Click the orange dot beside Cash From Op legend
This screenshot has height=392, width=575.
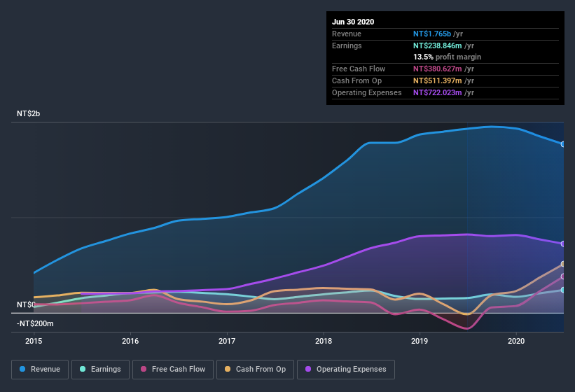228,369
